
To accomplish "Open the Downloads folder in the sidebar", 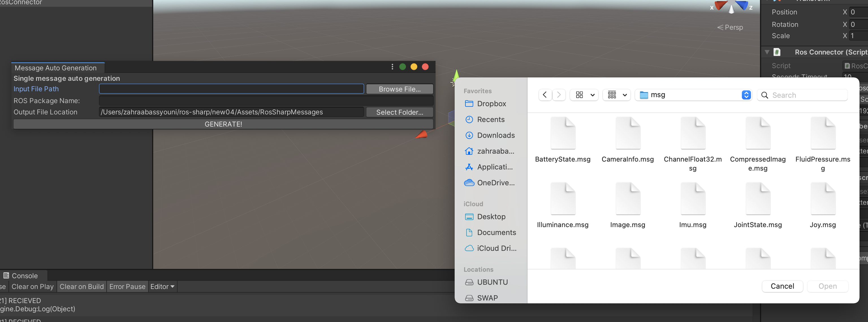I will click(495, 135).
